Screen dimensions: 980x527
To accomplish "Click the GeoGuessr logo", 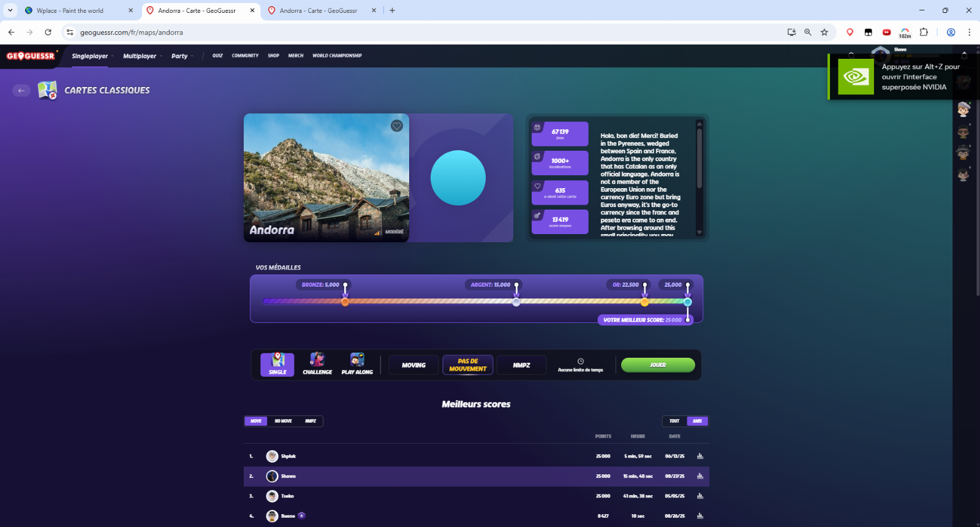I will 31,56.
